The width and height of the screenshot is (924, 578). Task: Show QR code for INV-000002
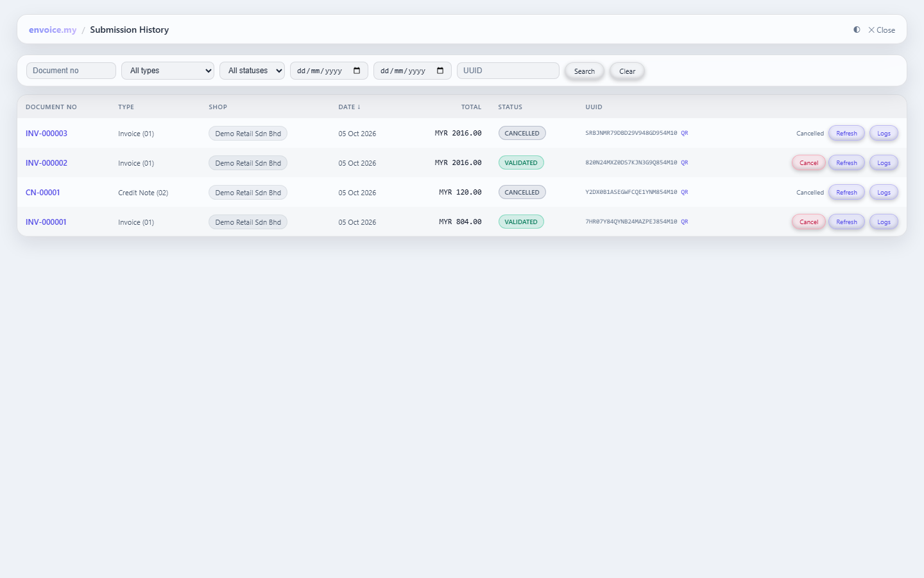(685, 163)
